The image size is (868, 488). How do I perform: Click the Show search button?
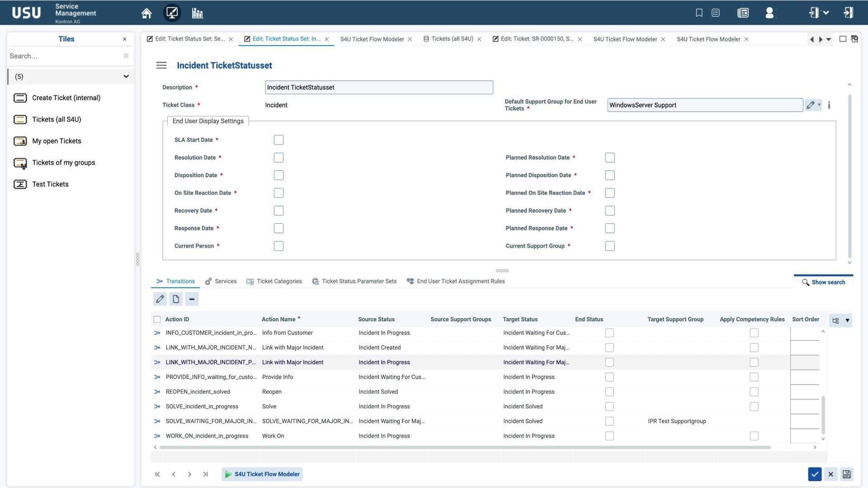pos(823,282)
